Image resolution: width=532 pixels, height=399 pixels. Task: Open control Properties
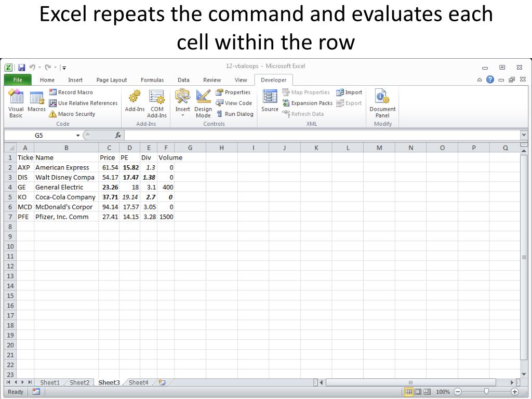coord(233,92)
